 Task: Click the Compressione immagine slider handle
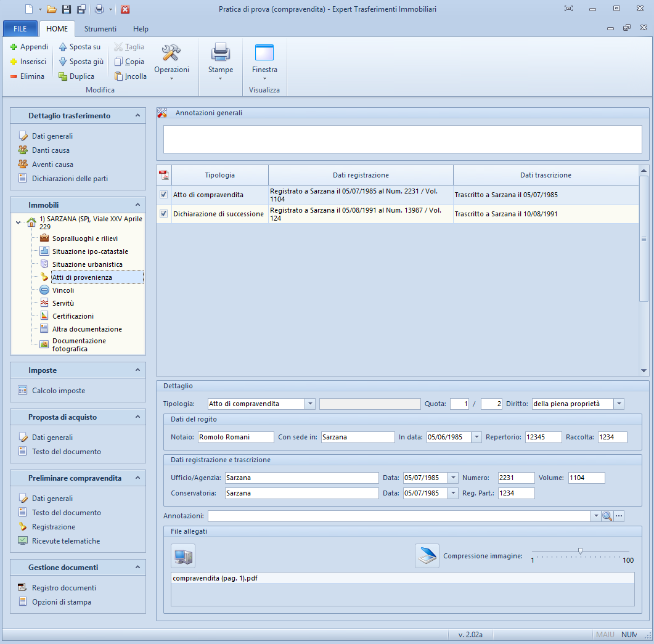click(x=580, y=551)
